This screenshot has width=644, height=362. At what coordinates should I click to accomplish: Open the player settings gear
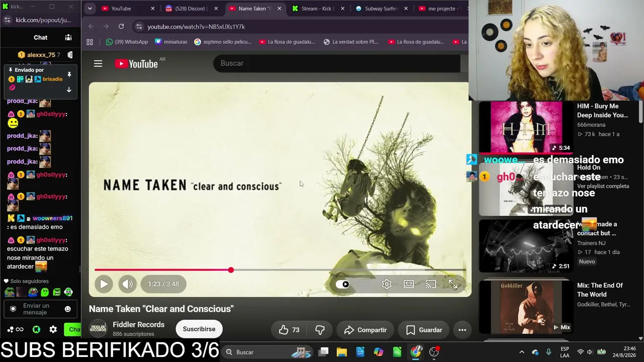386,284
